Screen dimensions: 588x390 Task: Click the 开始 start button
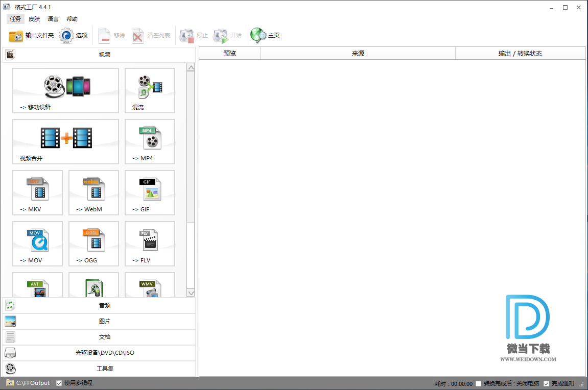coord(227,35)
